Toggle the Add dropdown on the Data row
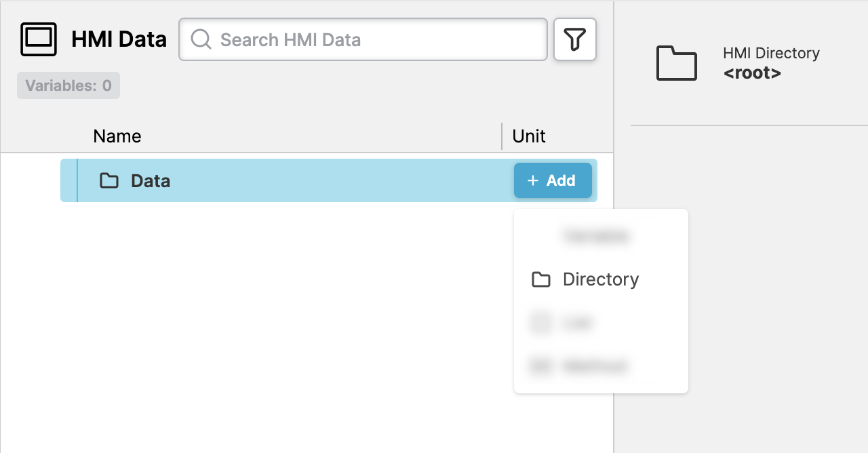This screenshot has width=868, height=453. [x=553, y=181]
